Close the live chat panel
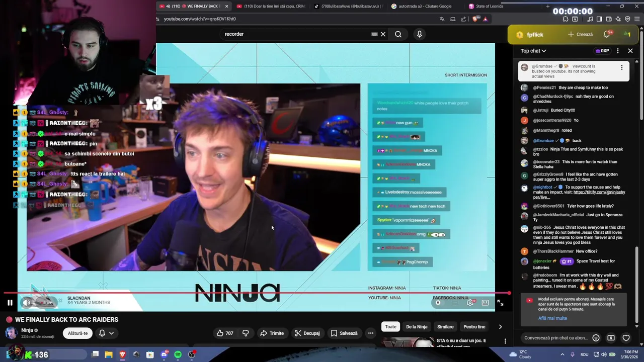Viewport: 644px width, 362px height. (630, 51)
